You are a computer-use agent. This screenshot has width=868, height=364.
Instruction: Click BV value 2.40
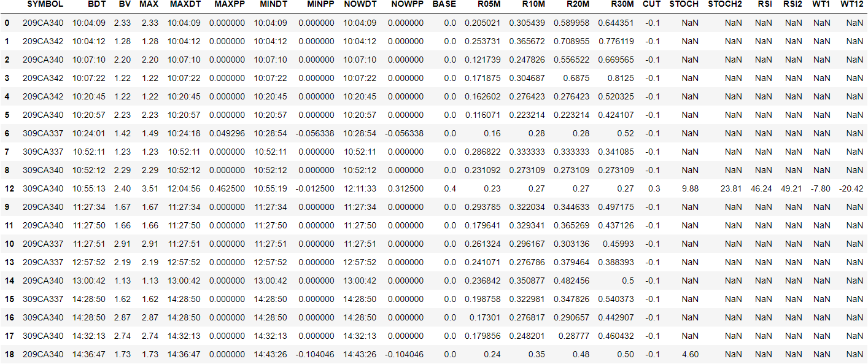122,189
